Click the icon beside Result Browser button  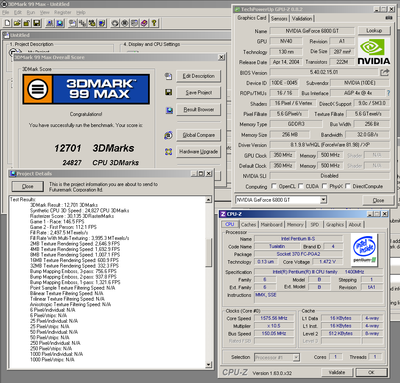tap(169, 110)
